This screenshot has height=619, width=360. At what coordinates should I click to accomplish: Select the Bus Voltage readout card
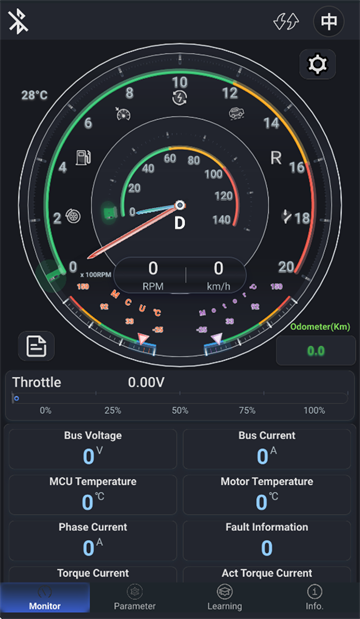click(x=93, y=449)
